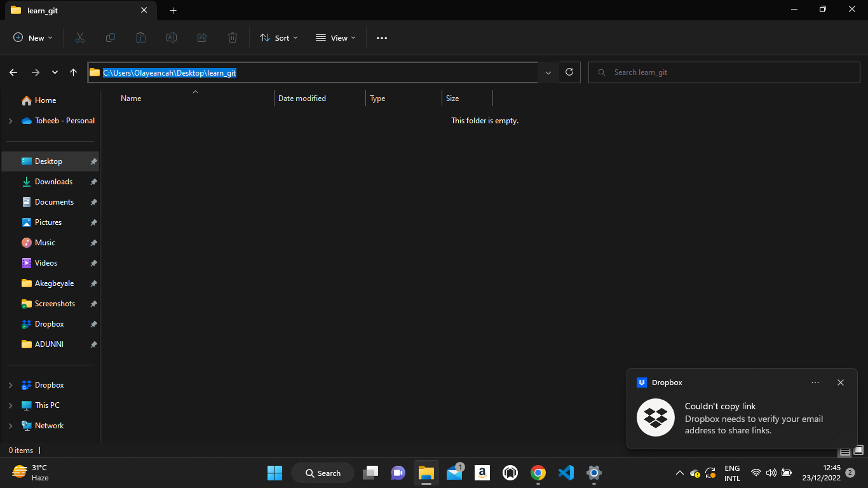Viewport: 868px width, 488px height.
Task: Dismiss the Dropbox notification
Action: point(841,383)
